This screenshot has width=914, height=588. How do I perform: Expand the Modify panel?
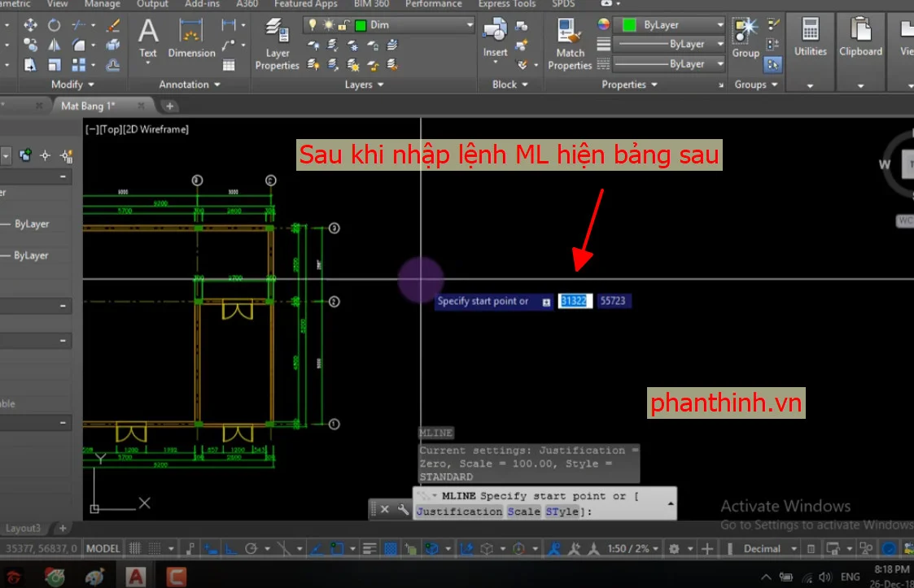72,85
